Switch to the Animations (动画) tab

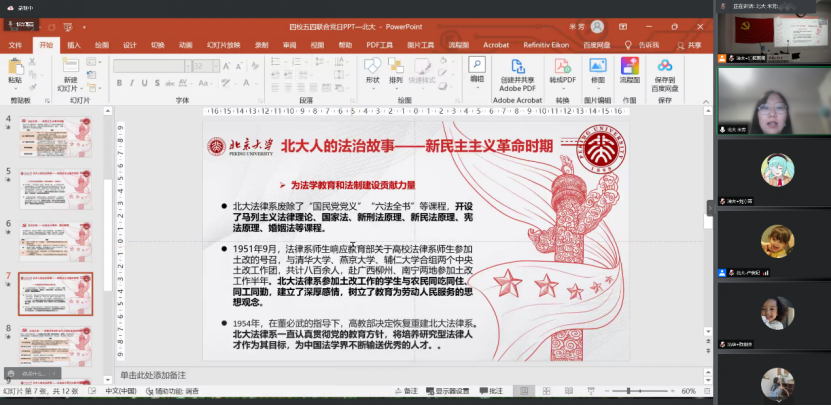pos(185,45)
